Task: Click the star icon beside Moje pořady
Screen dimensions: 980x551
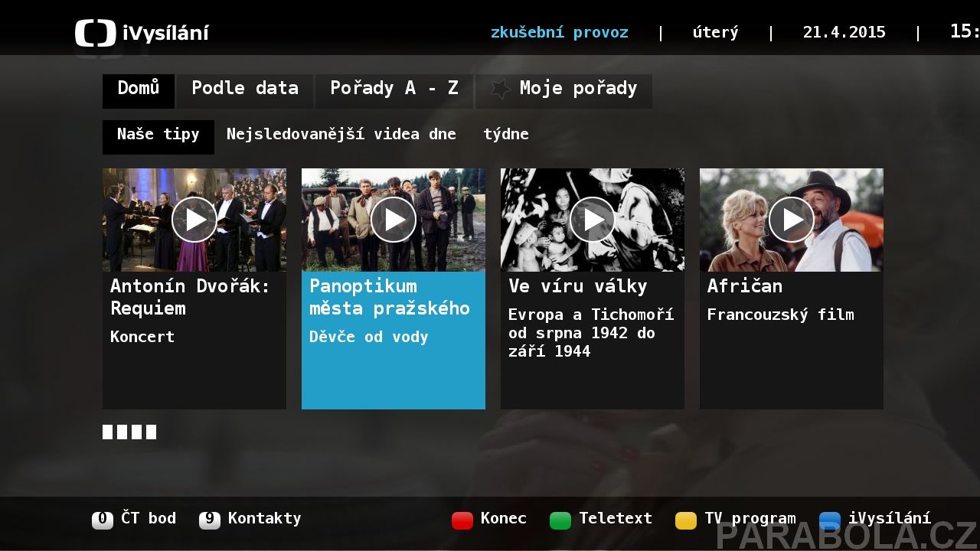Action: tap(500, 89)
